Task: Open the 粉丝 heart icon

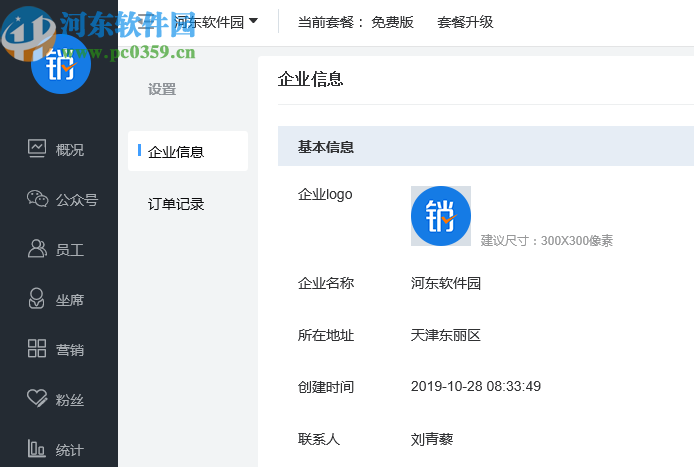Action: pyautogui.click(x=37, y=398)
